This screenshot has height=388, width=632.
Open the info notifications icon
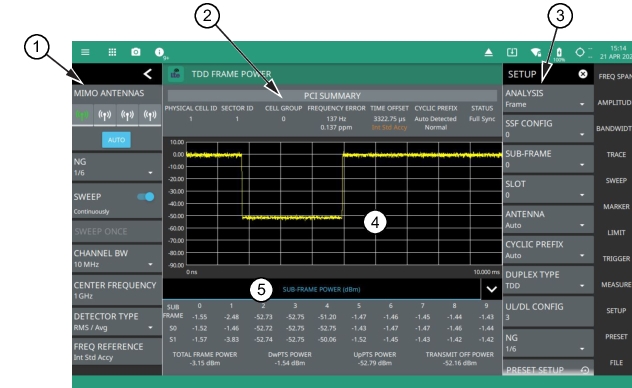point(159,52)
